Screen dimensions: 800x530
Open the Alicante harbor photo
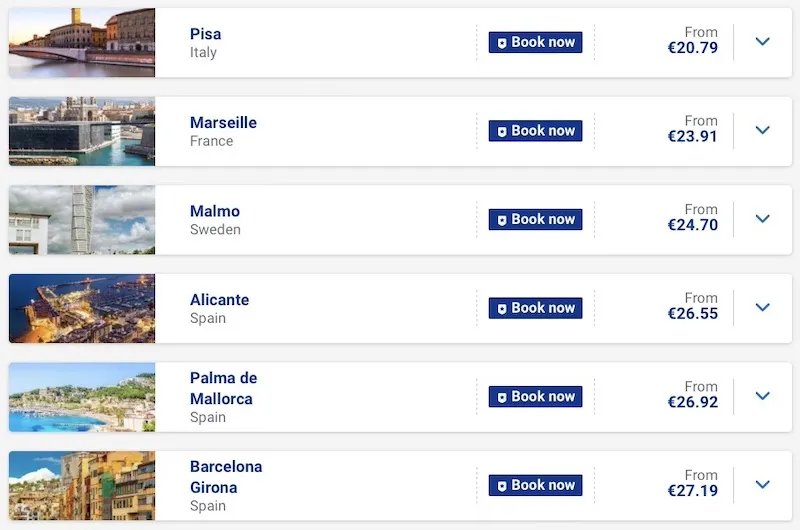coord(82,307)
